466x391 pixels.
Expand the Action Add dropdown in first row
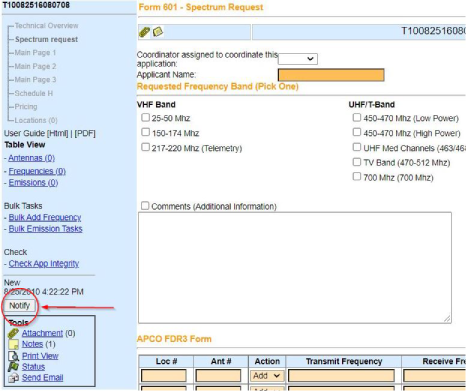[267, 376]
